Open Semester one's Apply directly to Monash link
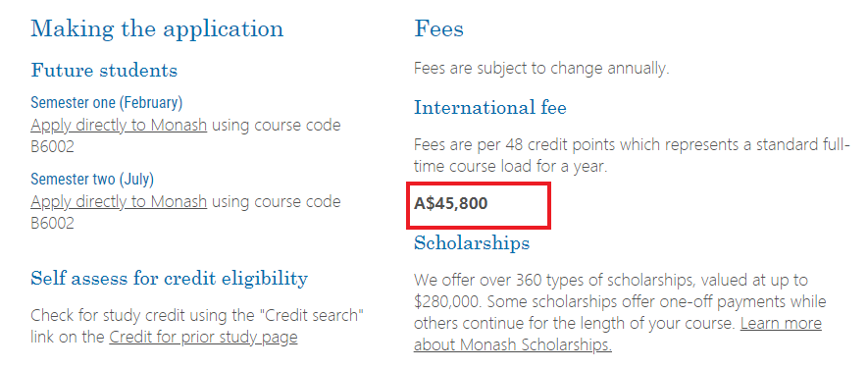The height and width of the screenshot is (369, 868). pyautogui.click(x=119, y=126)
